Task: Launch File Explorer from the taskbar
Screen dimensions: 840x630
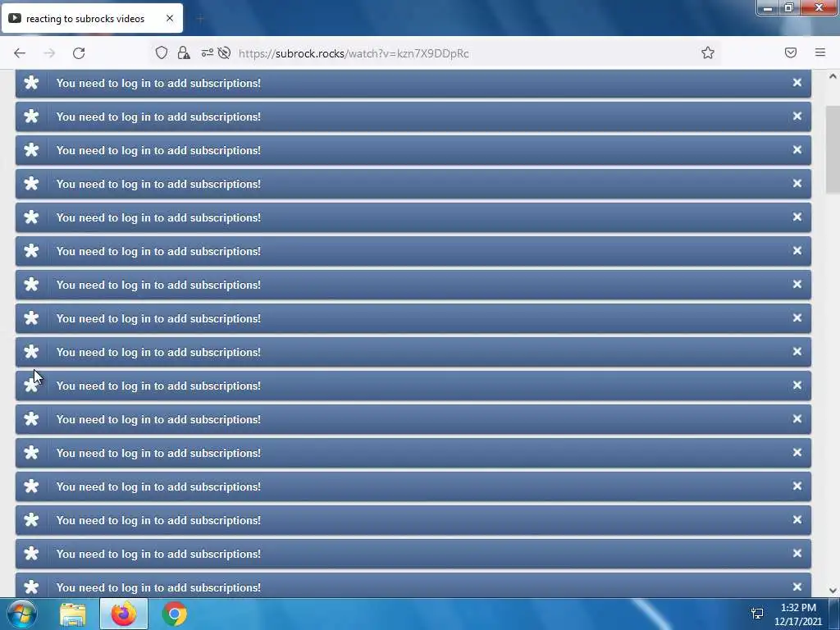Action: click(x=73, y=614)
